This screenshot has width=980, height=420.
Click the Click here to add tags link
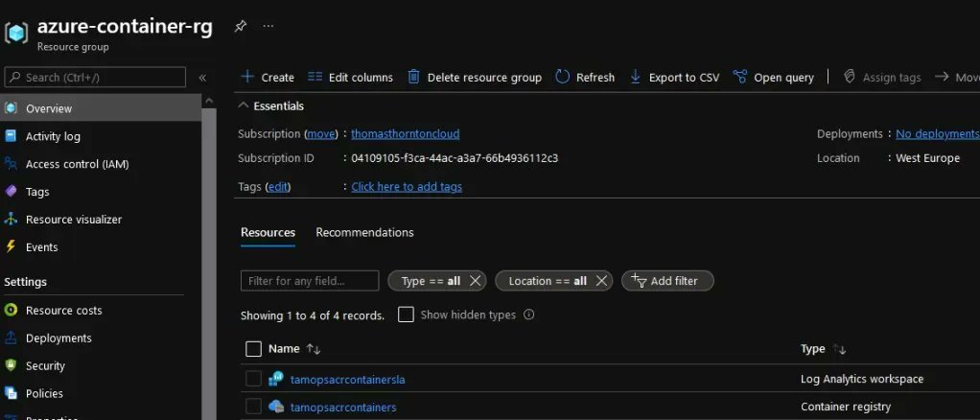(407, 186)
